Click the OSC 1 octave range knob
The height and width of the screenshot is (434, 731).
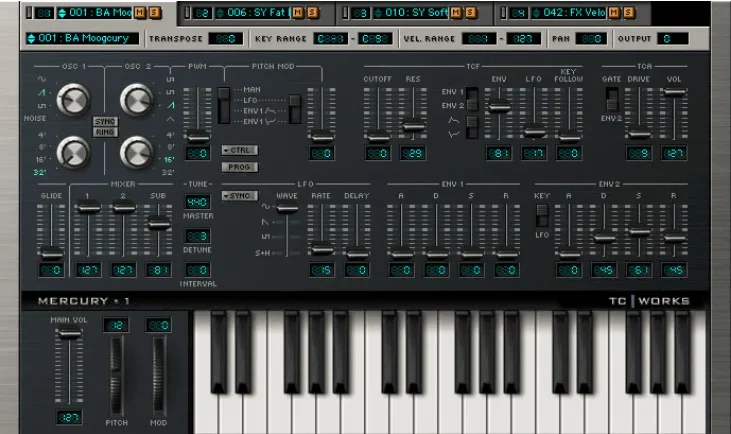coord(73,152)
